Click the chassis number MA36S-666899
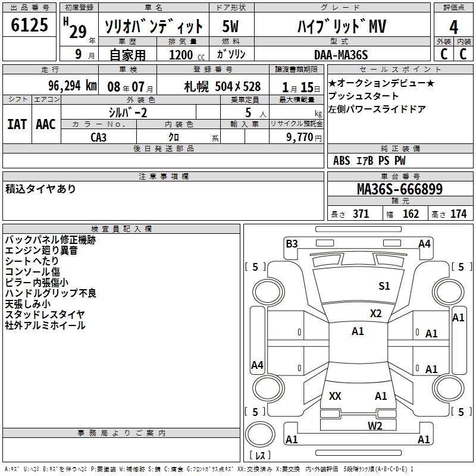 [x=399, y=189]
